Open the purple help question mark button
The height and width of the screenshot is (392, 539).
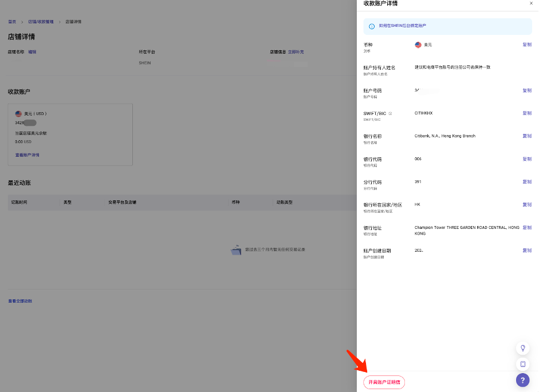click(x=522, y=380)
